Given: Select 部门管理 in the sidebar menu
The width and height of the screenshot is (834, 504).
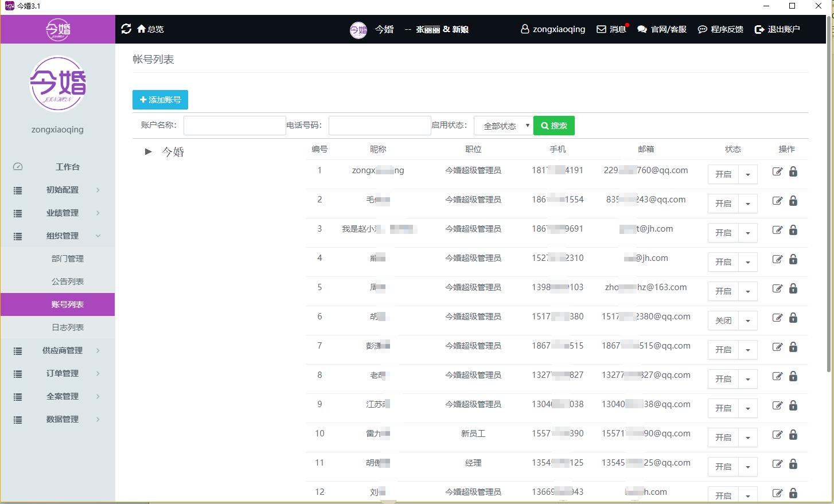Looking at the screenshot, I should 67,259.
